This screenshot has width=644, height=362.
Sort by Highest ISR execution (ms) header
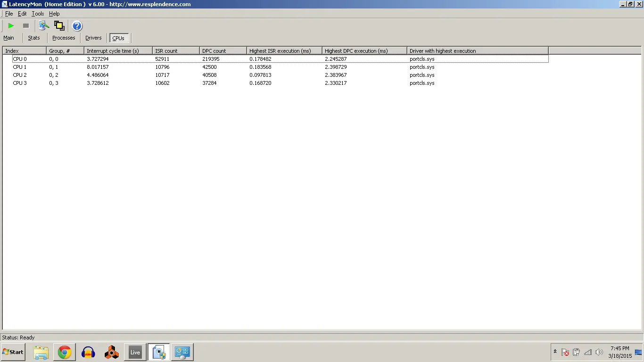284,51
